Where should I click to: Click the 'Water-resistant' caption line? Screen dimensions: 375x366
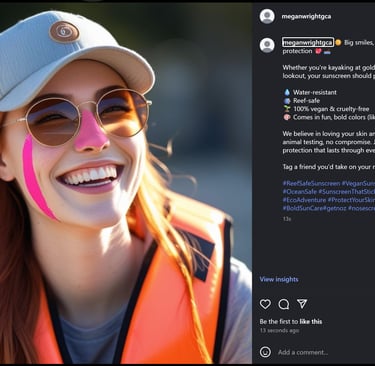point(315,92)
